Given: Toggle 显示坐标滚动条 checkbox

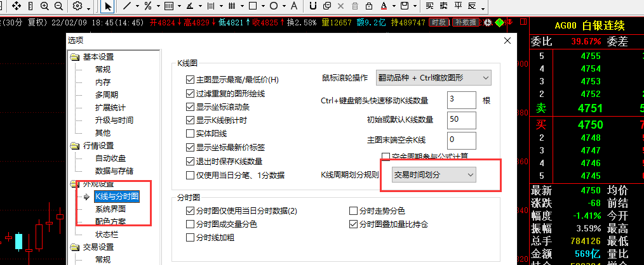Looking at the screenshot, I should click(190, 107).
